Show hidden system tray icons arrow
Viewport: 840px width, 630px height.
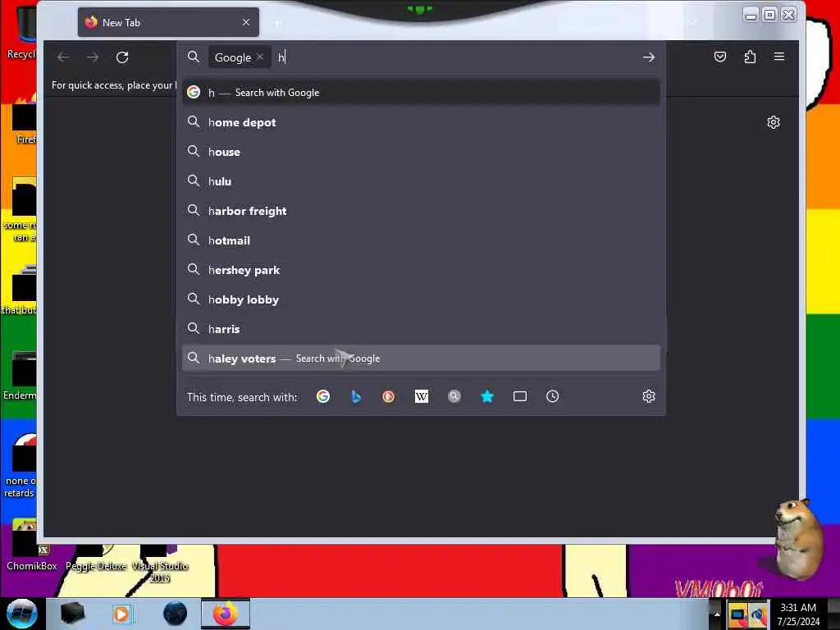[717, 614]
